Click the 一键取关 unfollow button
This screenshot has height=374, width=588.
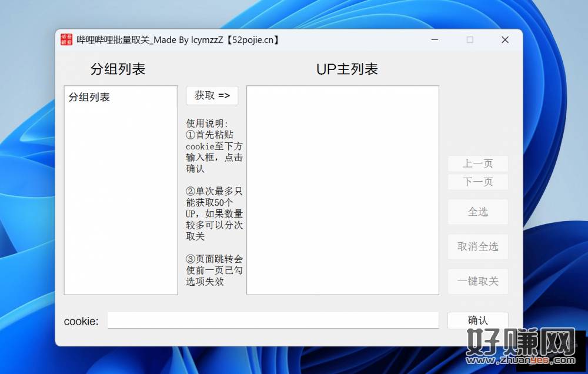click(x=477, y=281)
